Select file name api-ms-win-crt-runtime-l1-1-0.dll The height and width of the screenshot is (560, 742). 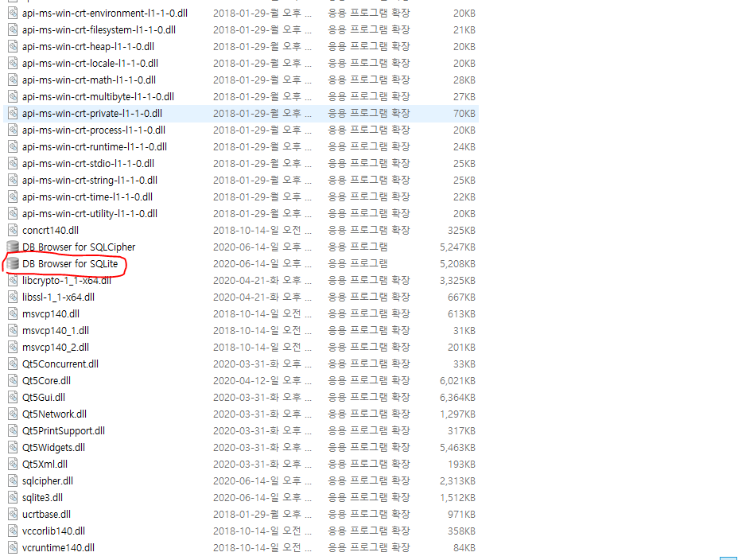coord(94,146)
